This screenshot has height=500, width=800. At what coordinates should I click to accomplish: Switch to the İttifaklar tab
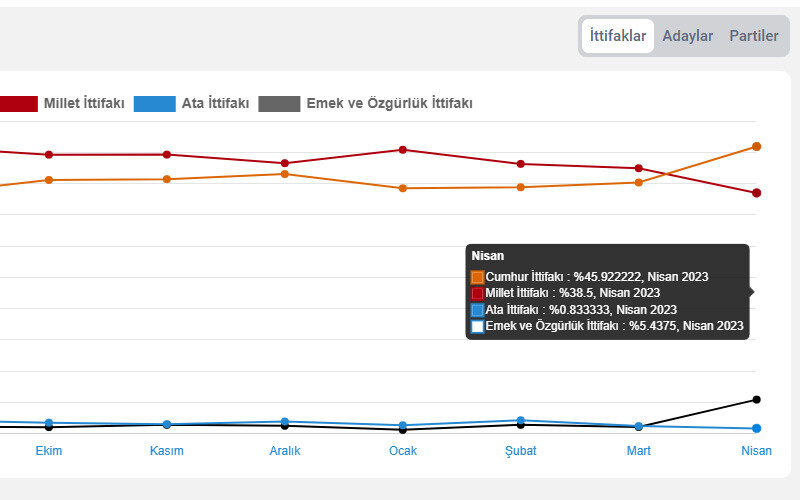tap(617, 36)
